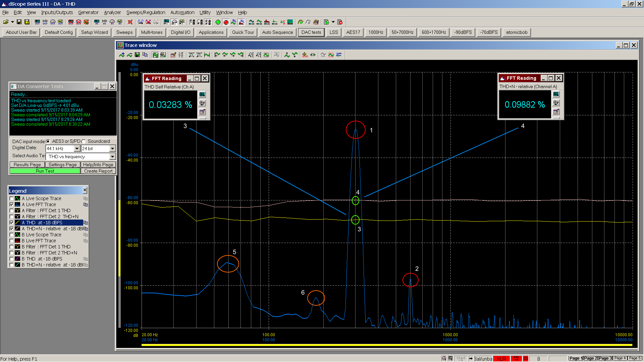Open the THD vs frequency test dropdown

pyautogui.click(x=112, y=157)
